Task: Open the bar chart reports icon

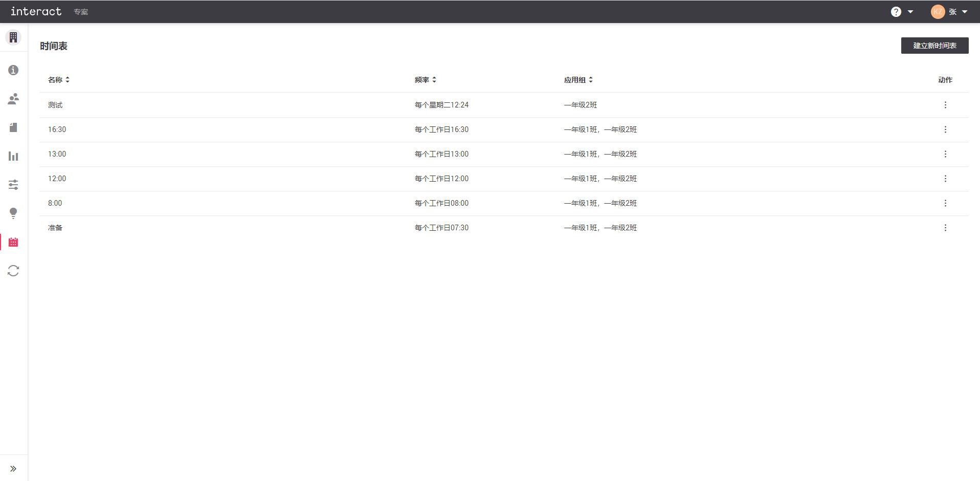Action: (13, 156)
